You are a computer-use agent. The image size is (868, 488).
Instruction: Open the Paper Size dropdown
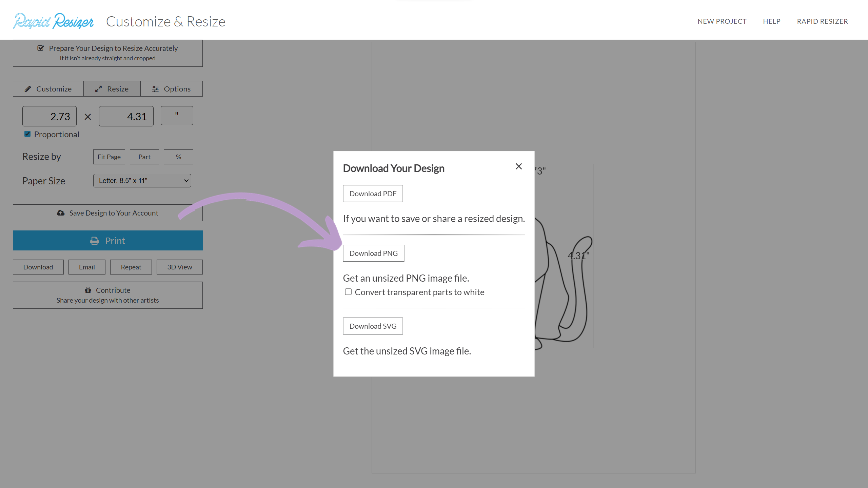pyautogui.click(x=142, y=181)
